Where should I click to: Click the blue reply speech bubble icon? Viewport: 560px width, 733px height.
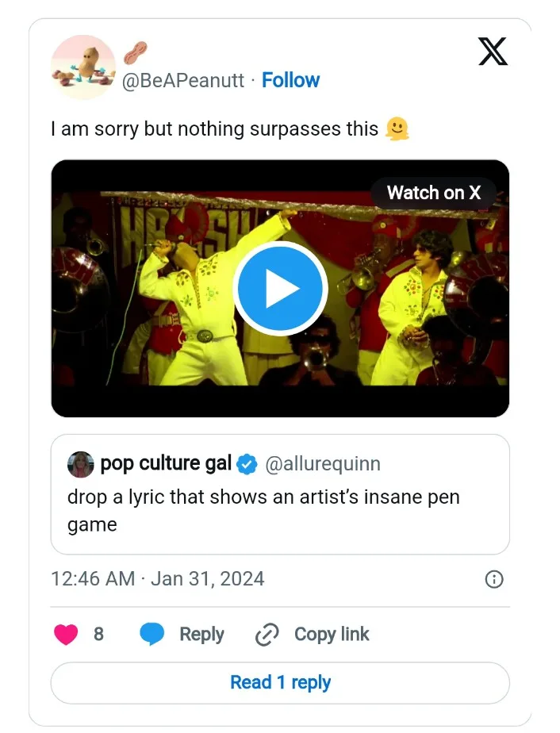[x=152, y=634]
